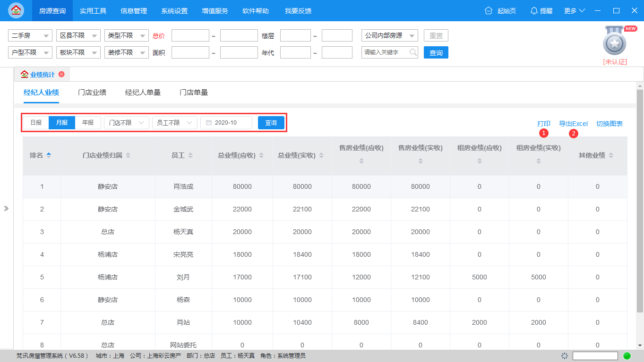Open the 公司内部房源 dropdown
Viewport: 644px width, 362px height.
click(x=390, y=35)
